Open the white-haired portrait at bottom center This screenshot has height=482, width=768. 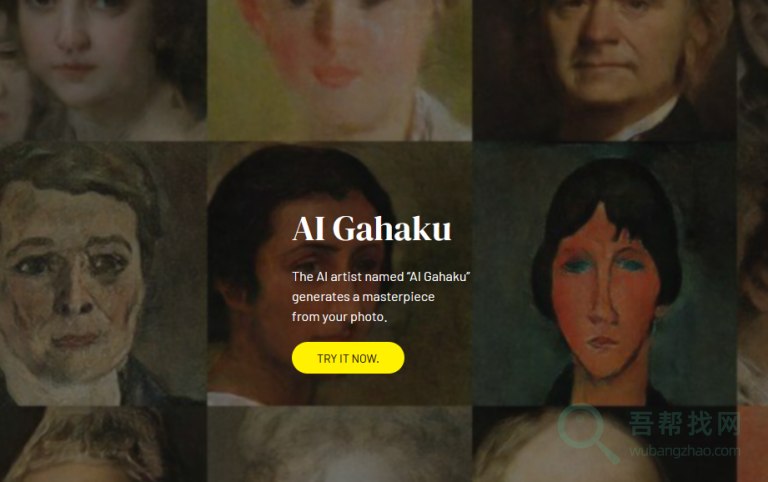click(x=339, y=444)
